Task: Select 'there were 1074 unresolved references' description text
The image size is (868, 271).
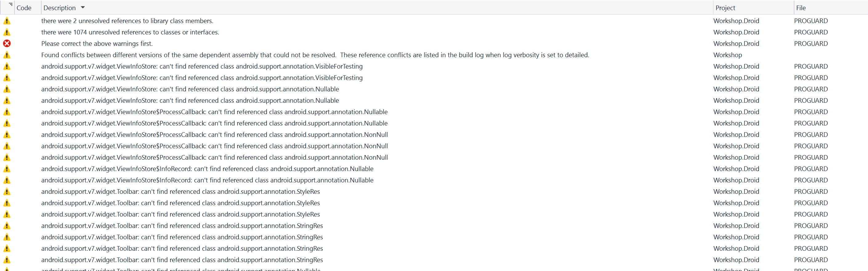Action: click(130, 32)
